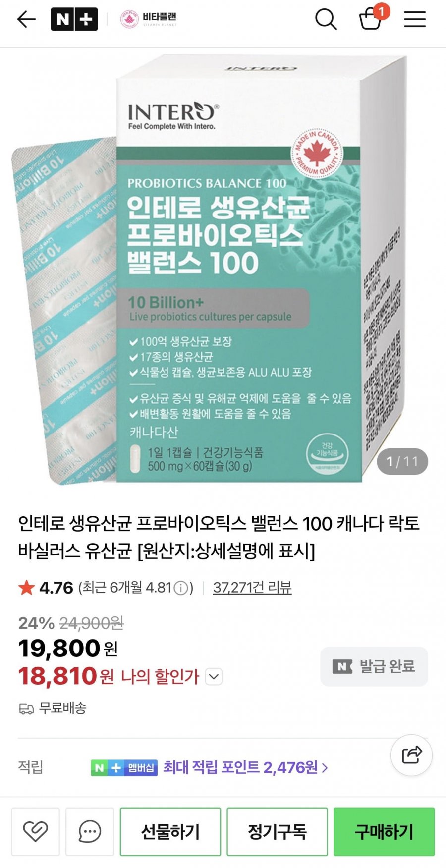Screen dimensions: 446x868
Task: Tap the 발급 완료 coupon button
Action: pos(374,666)
